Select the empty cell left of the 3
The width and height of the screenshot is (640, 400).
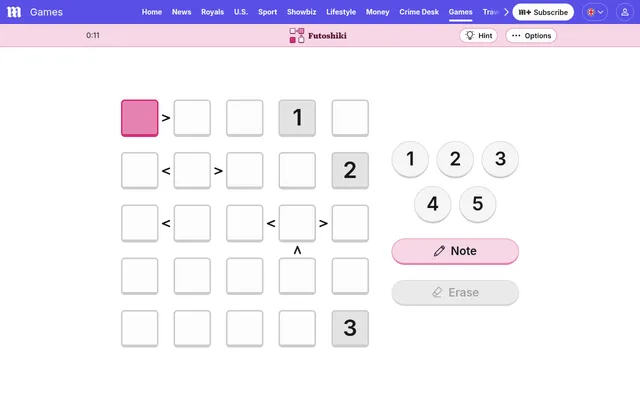[x=297, y=329]
